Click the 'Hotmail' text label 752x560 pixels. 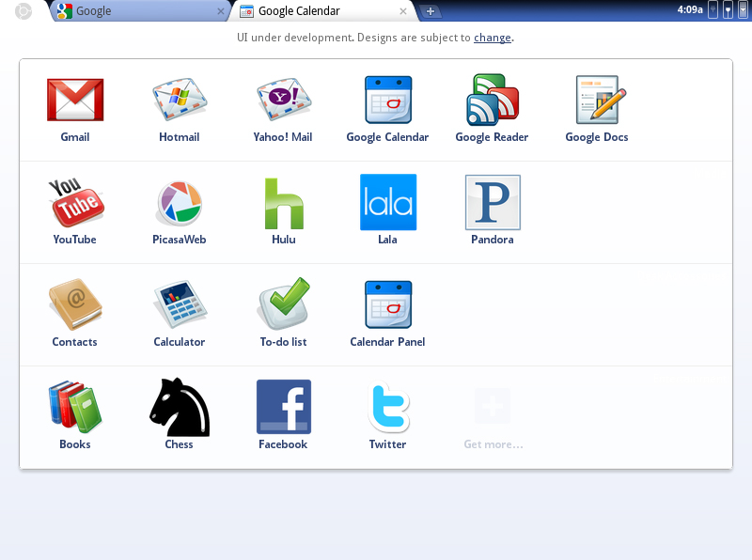(179, 137)
